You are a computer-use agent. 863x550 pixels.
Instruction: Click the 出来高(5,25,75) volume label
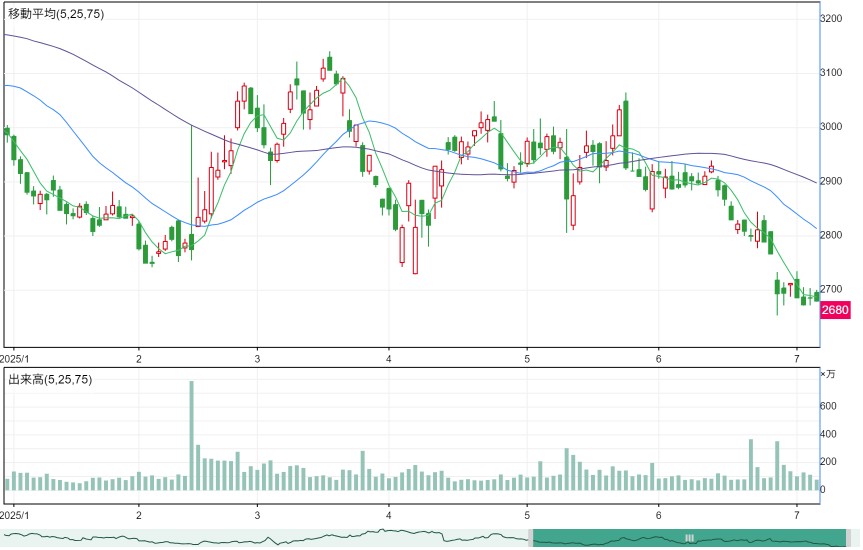(50, 379)
